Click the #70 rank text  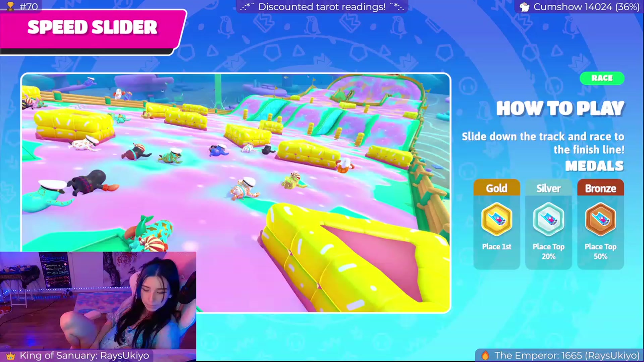click(x=29, y=7)
